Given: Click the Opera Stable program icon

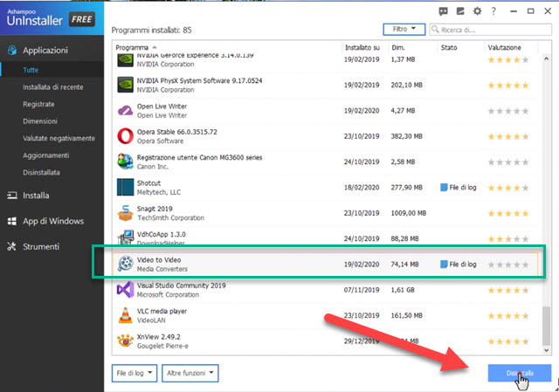Looking at the screenshot, I should (x=126, y=136).
